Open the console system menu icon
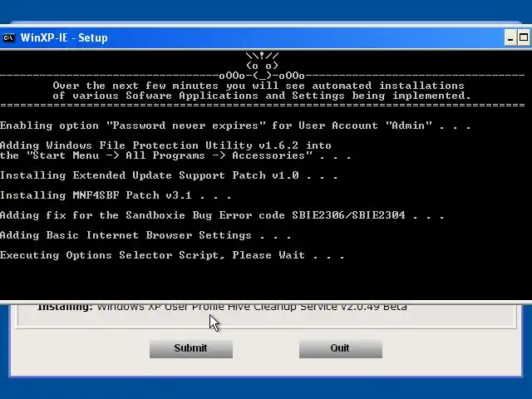 coord(8,37)
